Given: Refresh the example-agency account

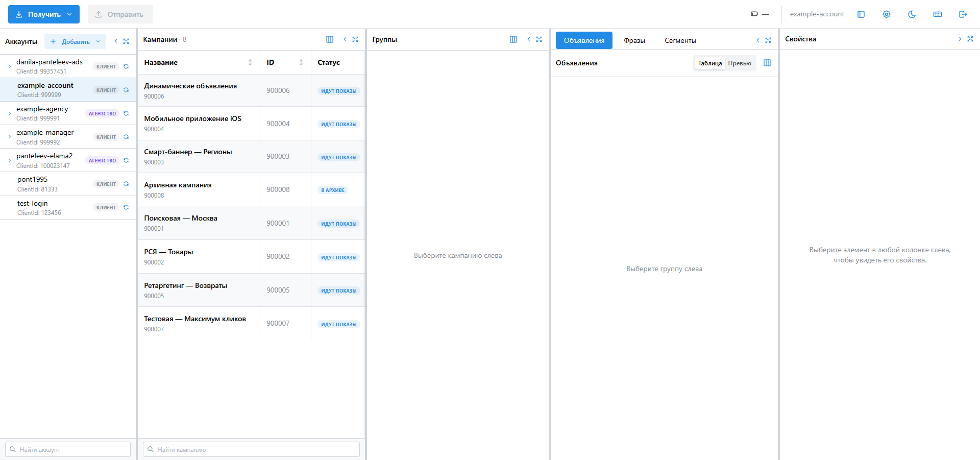Looking at the screenshot, I should 126,113.
